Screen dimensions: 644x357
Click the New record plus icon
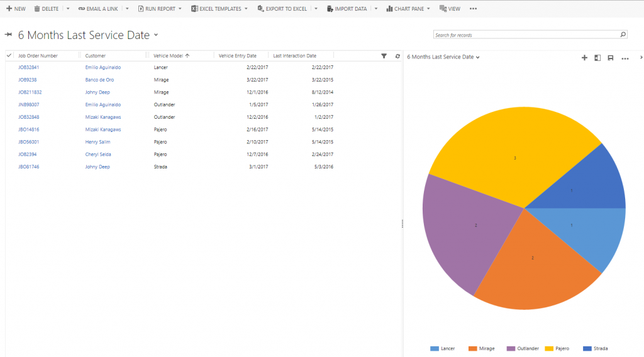click(x=9, y=9)
